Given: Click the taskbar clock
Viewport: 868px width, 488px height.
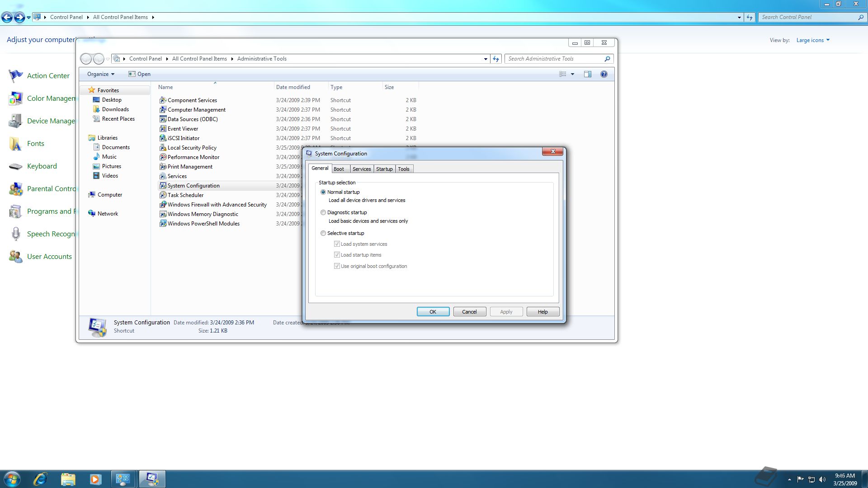Looking at the screenshot, I should (x=845, y=479).
